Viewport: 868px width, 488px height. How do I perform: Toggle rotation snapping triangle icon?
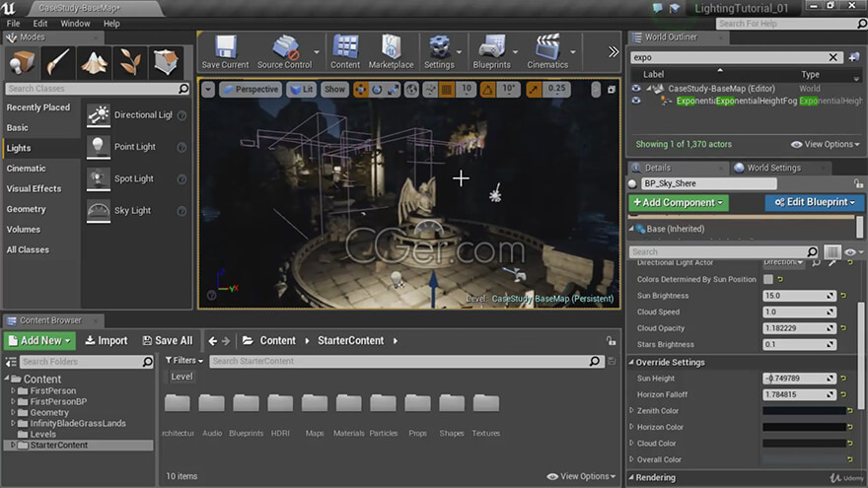[x=487, y=90]
